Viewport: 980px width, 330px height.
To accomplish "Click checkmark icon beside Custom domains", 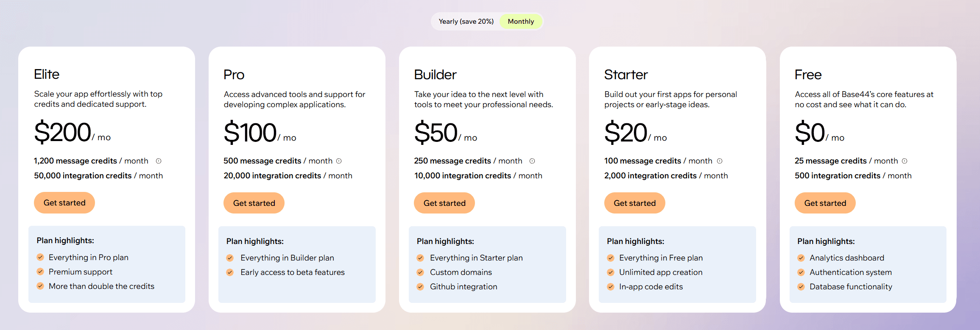I will pos(420,272).
